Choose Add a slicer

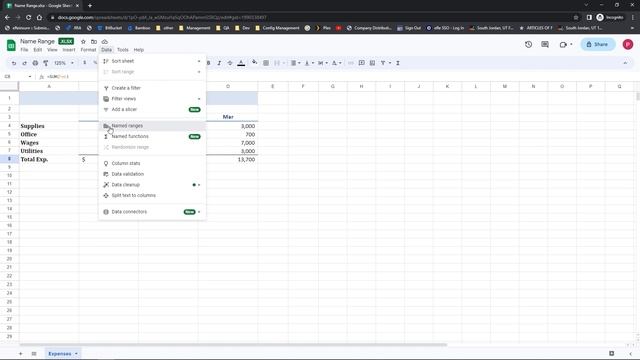point(152,109)
